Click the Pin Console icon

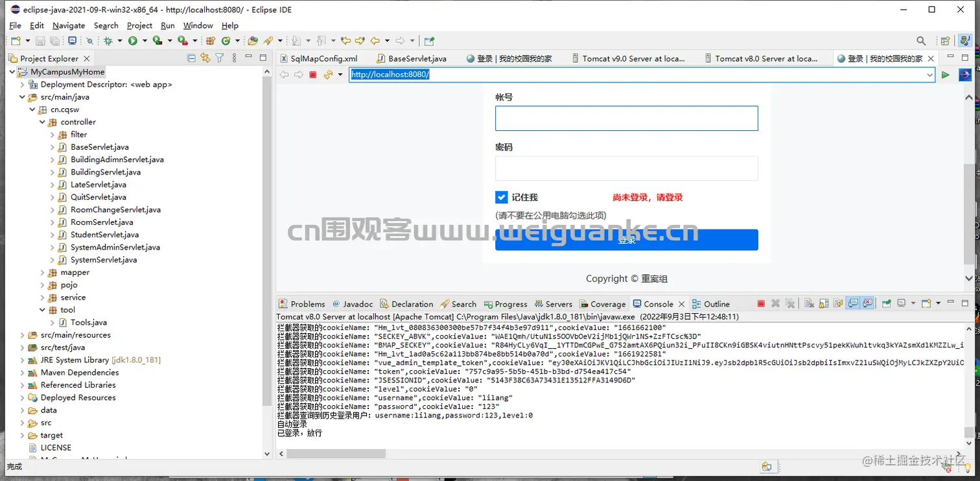click(886, 303)
